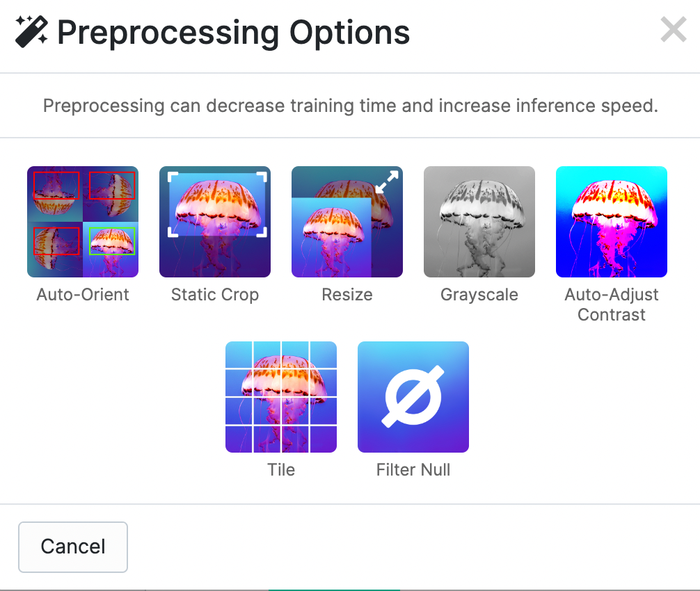Click the "Tile" text label

[x=281, y=470]
